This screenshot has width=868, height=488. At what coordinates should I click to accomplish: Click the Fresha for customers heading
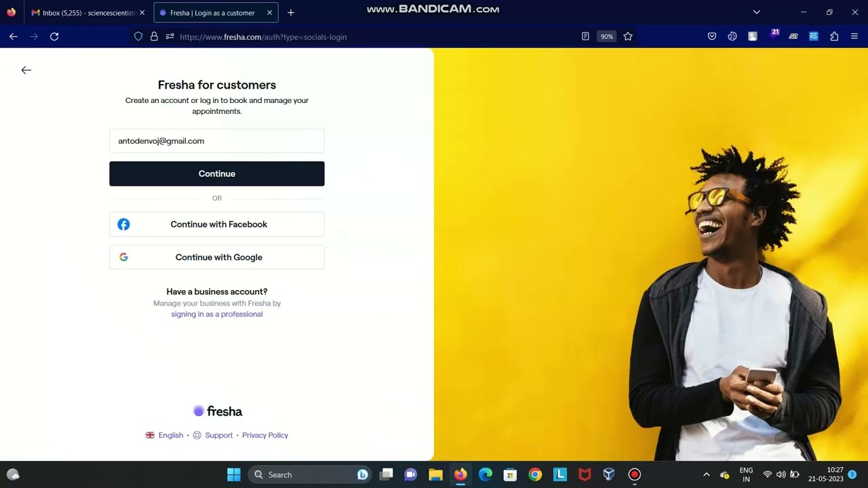coord(217,85)
